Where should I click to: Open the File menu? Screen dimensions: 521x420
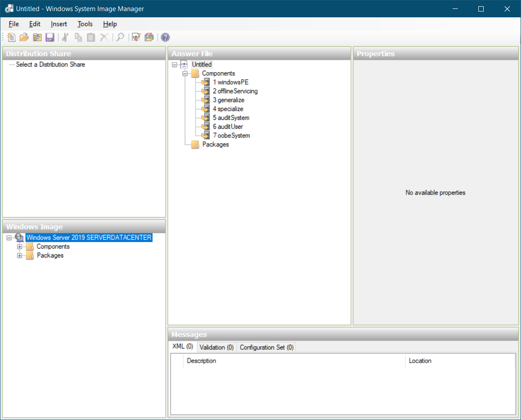pos(14,24)
